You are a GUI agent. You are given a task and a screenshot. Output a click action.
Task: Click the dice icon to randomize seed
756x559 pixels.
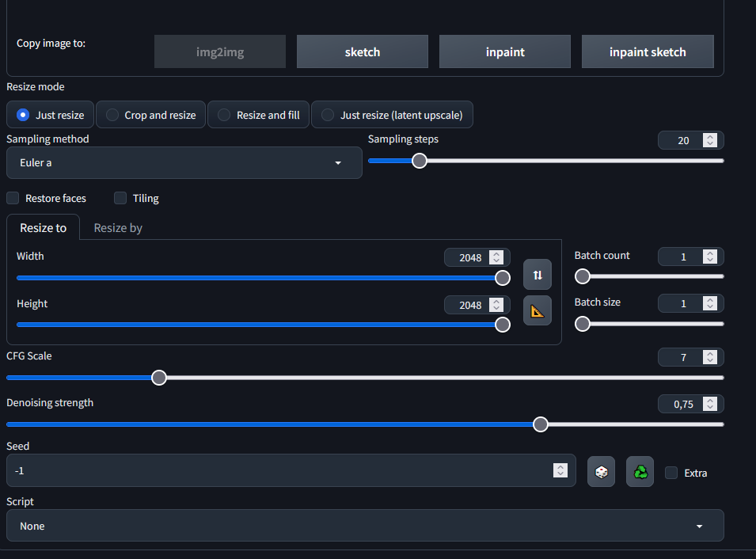click(601, 472)
